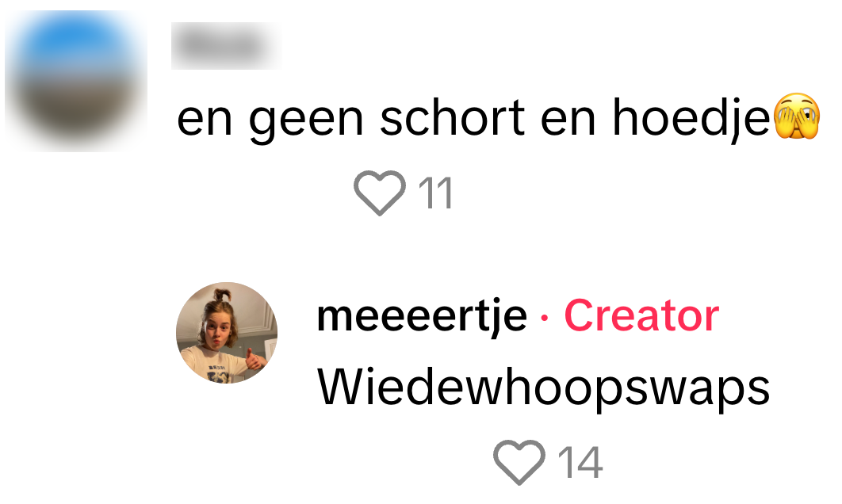
Task: Click the dot separator before Creator
Action: pyautogui.click(x=545, y=318)
